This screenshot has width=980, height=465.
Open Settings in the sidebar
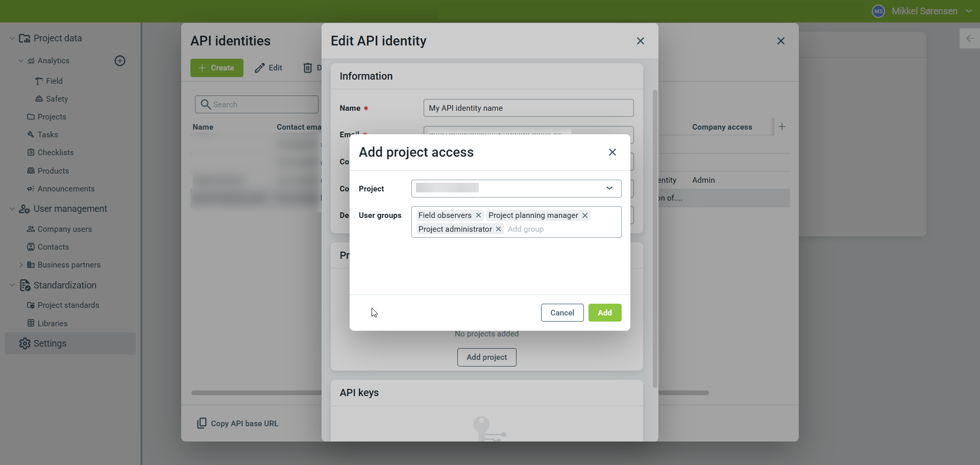[50, 344]
